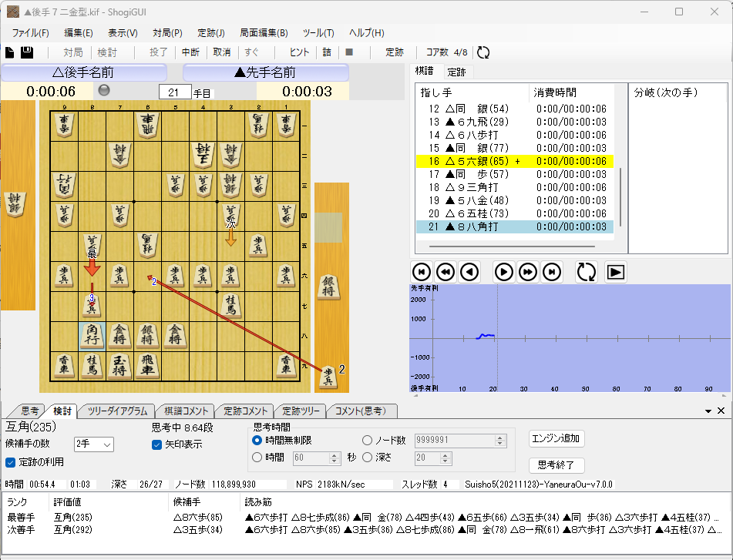Click the save floppy disk icon
The image size is (733, 560).
[x=27, y=52]
